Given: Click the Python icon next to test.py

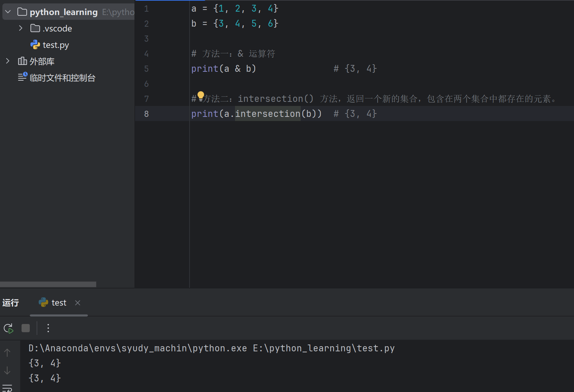Looking at the screenshot, I should point(35,45).
